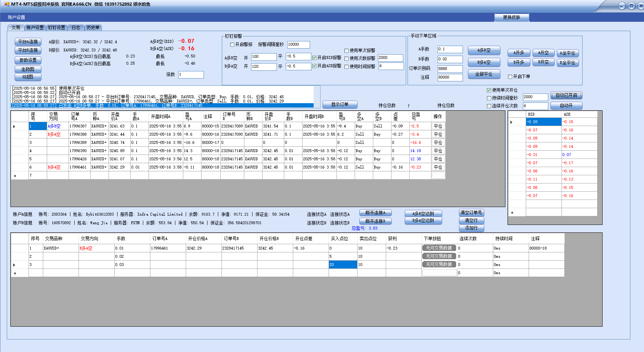644x352 pixels.
Task: Click the A手数 input field
Action: [x=450, y=49]
